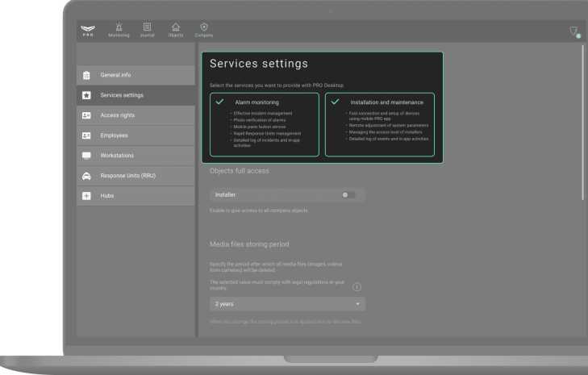
Task: Uncheck the Alarm monitoring service card
Action: pyautogui.click(x=219, y=102)
